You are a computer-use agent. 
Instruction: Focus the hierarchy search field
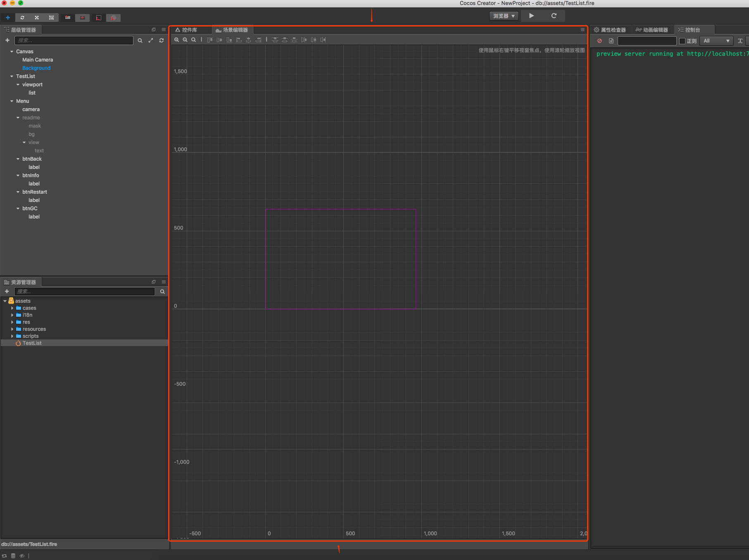point(74,40)
